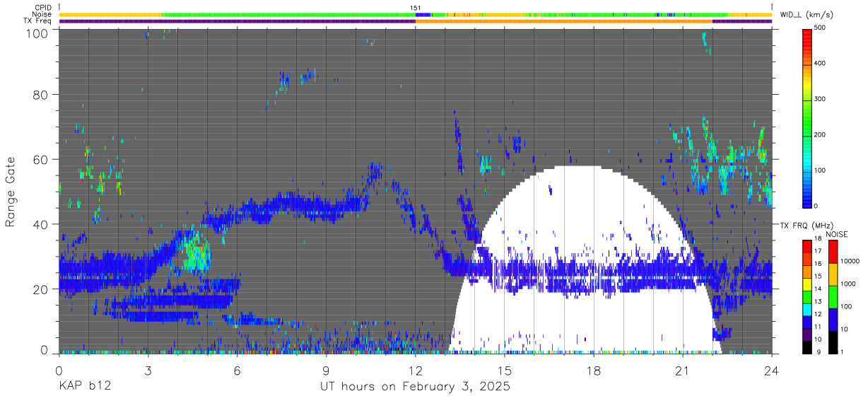Click the TX Freq label at top left

(37, 21)
